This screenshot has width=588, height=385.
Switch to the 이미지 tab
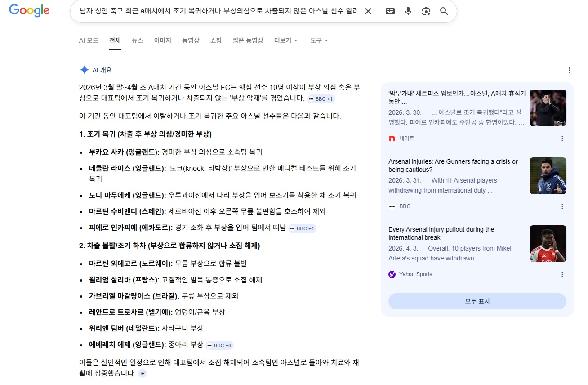163,40
